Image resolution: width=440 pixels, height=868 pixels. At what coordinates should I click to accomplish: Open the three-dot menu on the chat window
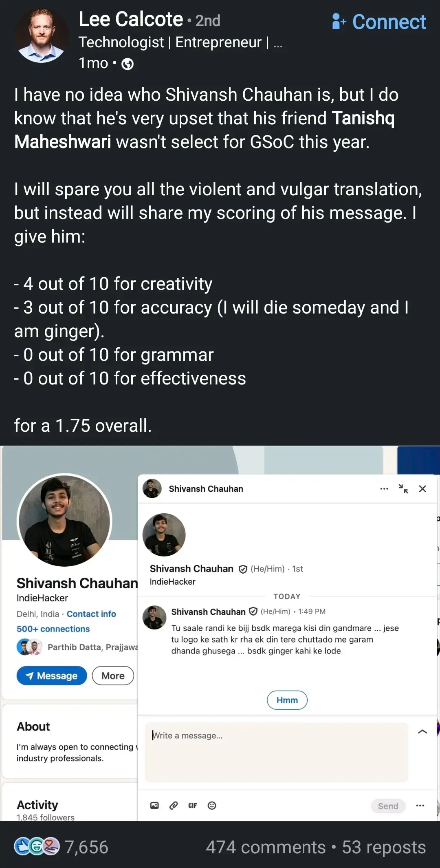pos(383,488)
